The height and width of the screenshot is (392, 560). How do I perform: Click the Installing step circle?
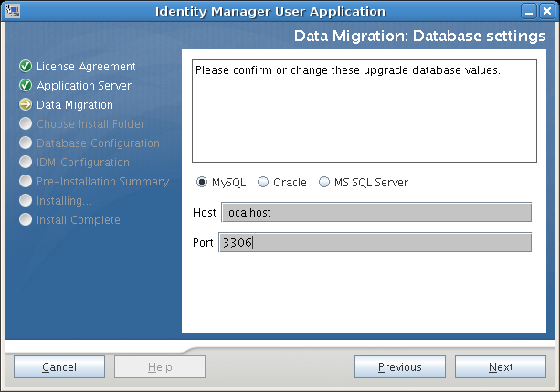coord(26,201)
